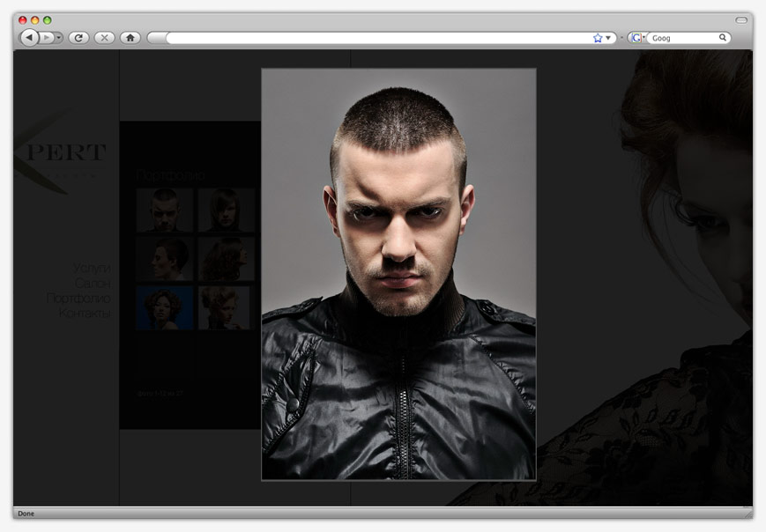The image size is (766, 532).
Task: Click the search magnifier icon
Action: pyautogui.click(x=723, y=38)
